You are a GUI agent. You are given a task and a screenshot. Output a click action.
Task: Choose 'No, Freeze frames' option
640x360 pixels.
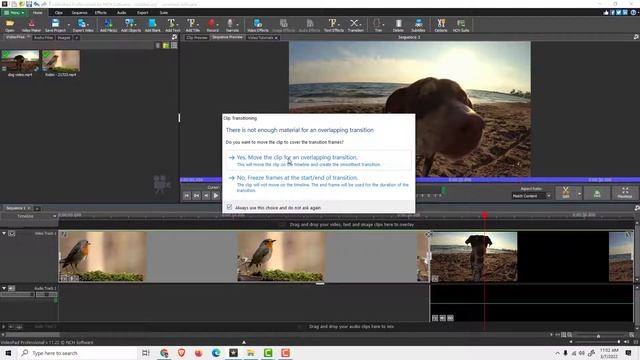click(x=319, y=184)
